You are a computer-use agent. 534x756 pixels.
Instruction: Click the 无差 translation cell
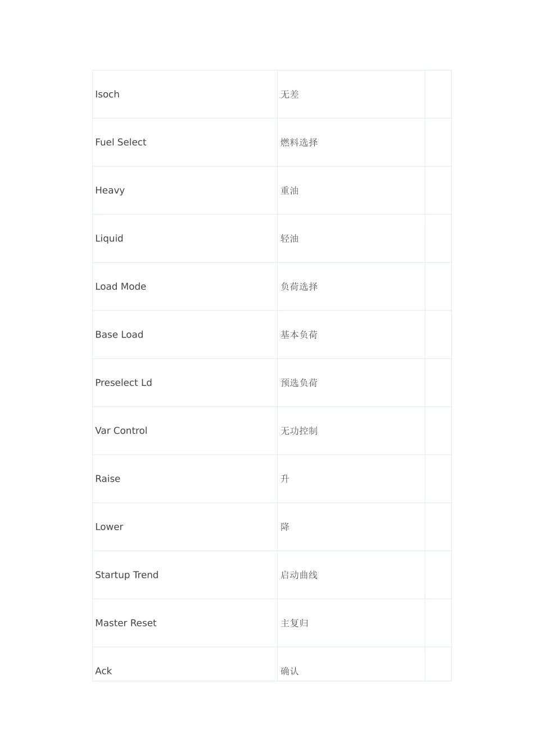351,94
